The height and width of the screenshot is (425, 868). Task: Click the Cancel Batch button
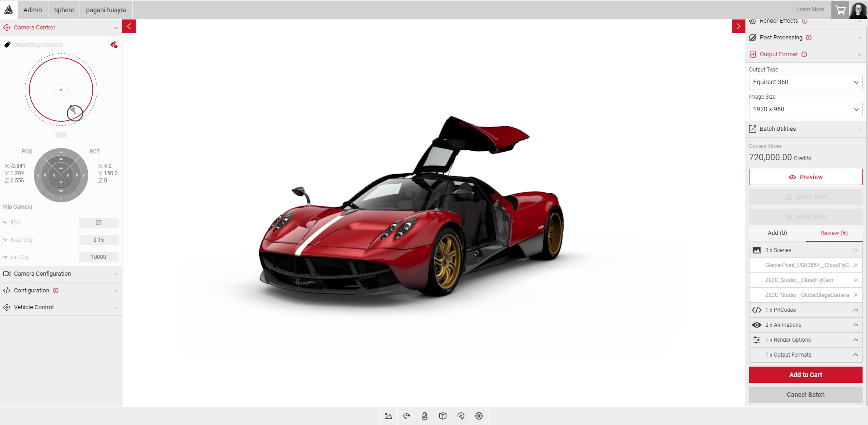(x=806, y=395)
